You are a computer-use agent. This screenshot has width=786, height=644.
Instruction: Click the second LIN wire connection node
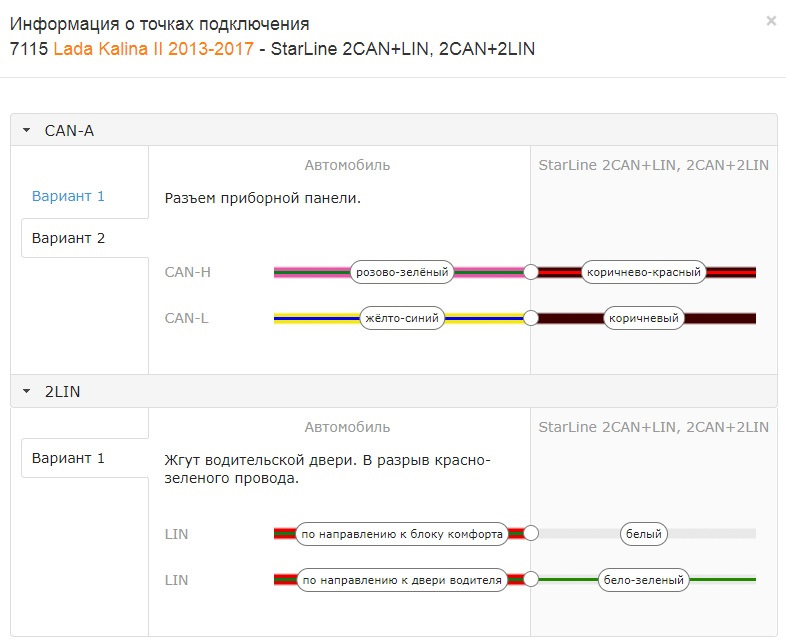[531, 579]
